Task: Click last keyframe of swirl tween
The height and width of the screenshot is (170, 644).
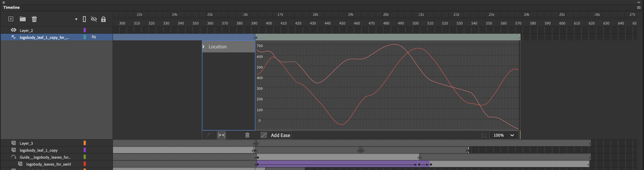Action: click(x=431, y=165)
